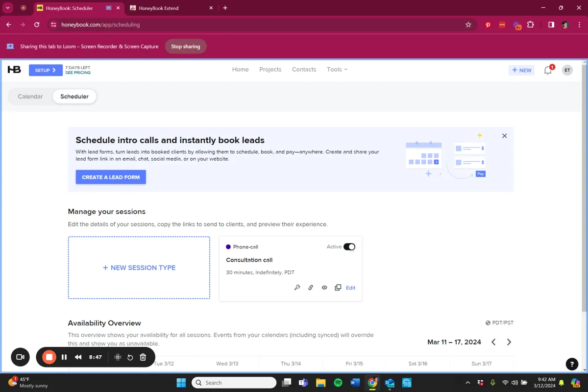Open Loom drag-handle dots icon
The height and width of the screenshot is (392, 588).
click(118, 357)
